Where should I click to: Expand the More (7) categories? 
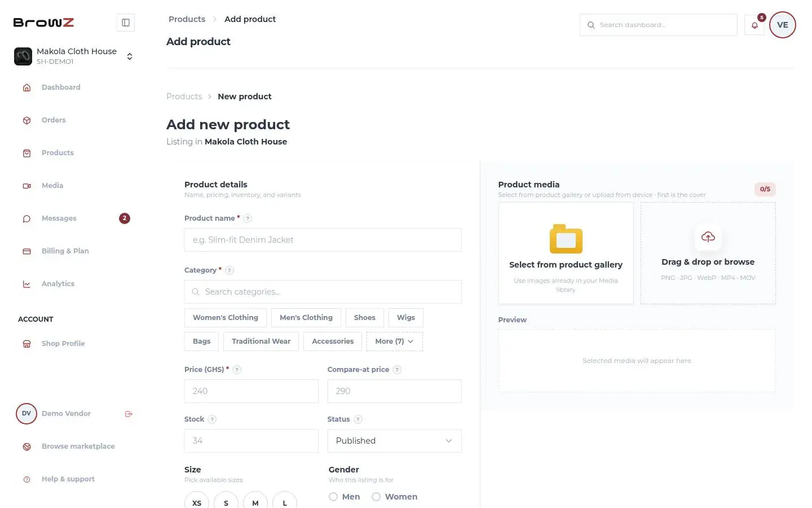point(395,341)
